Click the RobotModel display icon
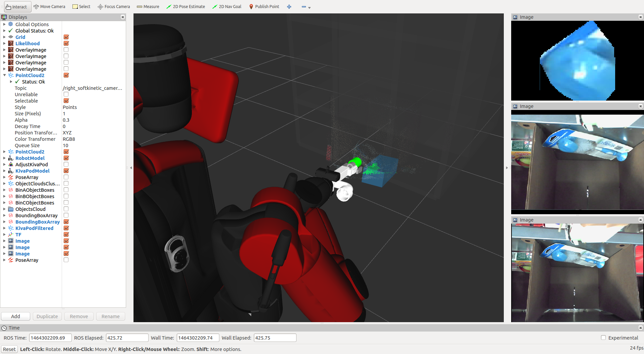This screenshot has height=354, width=644. tap(11, 158)
